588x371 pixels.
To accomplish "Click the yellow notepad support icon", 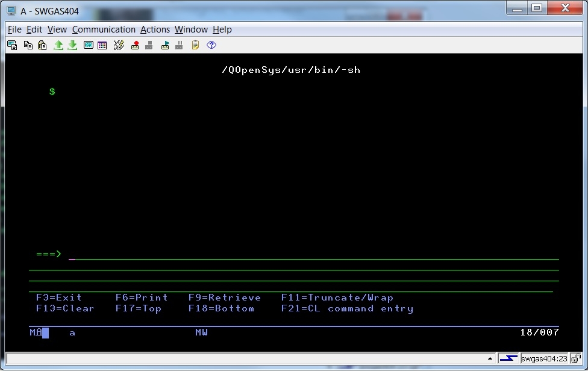I will 195,45.
